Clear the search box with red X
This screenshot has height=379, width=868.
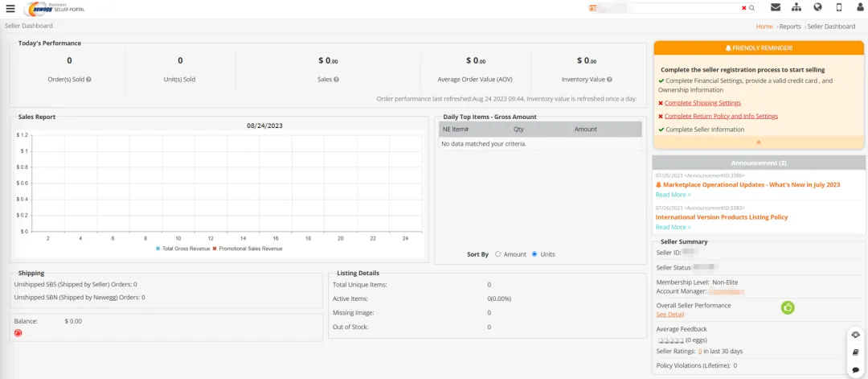pyautogui.click(x=744, y=8)
